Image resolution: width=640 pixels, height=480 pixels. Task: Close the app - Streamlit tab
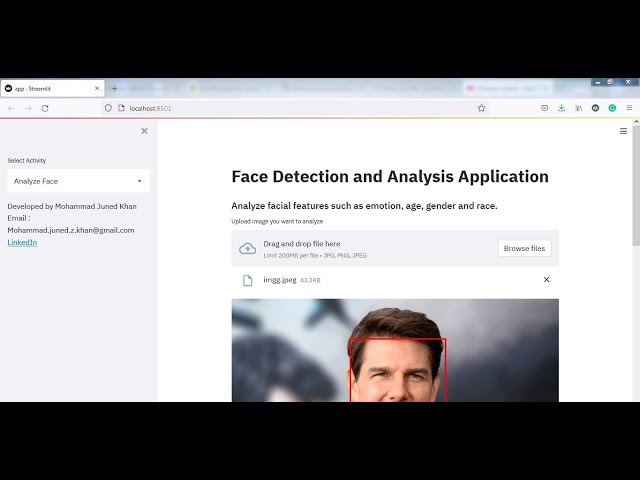click(97, 89)
